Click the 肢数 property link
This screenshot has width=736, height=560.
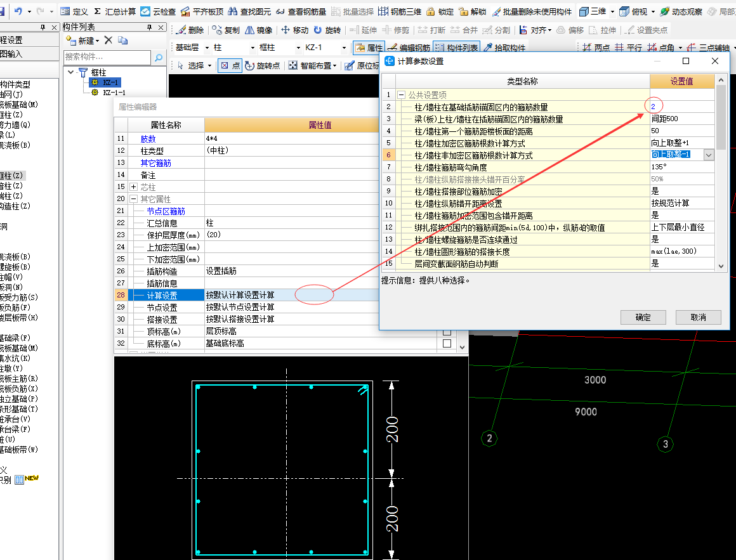pyautogui.click(x=148, y=139)
